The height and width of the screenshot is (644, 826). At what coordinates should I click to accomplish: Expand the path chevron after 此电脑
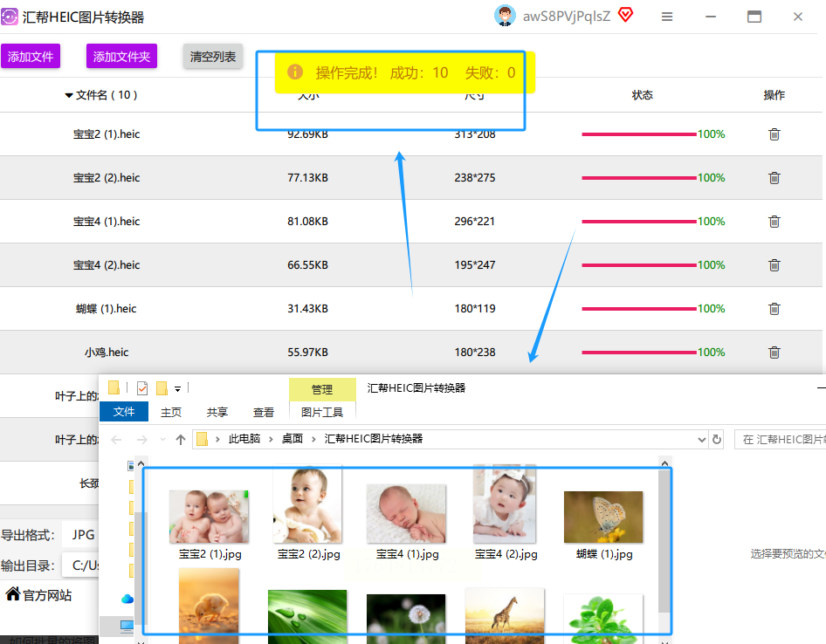click(271, 439)
